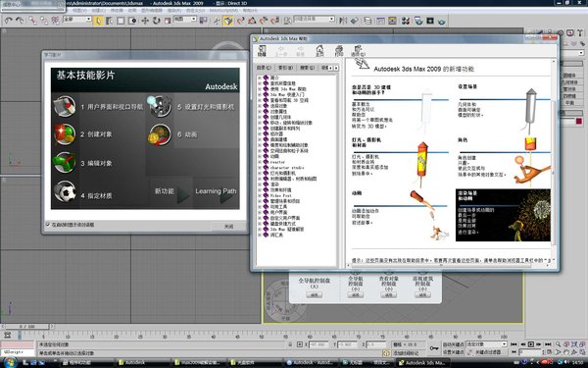The width and height of the screenshot is (588, 368).
Task: Toggle 自动关键点 Auto Key mode
Action: point(454,344)
